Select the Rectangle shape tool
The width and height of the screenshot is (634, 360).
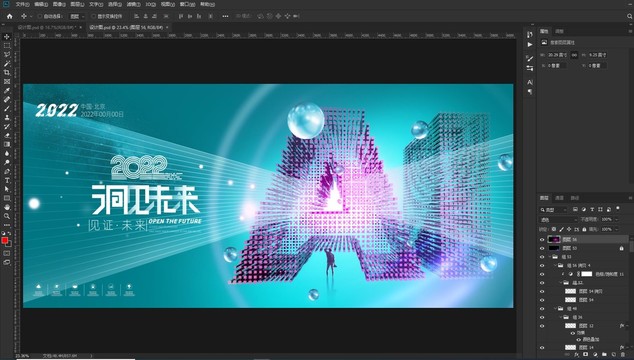coord(7,198)
